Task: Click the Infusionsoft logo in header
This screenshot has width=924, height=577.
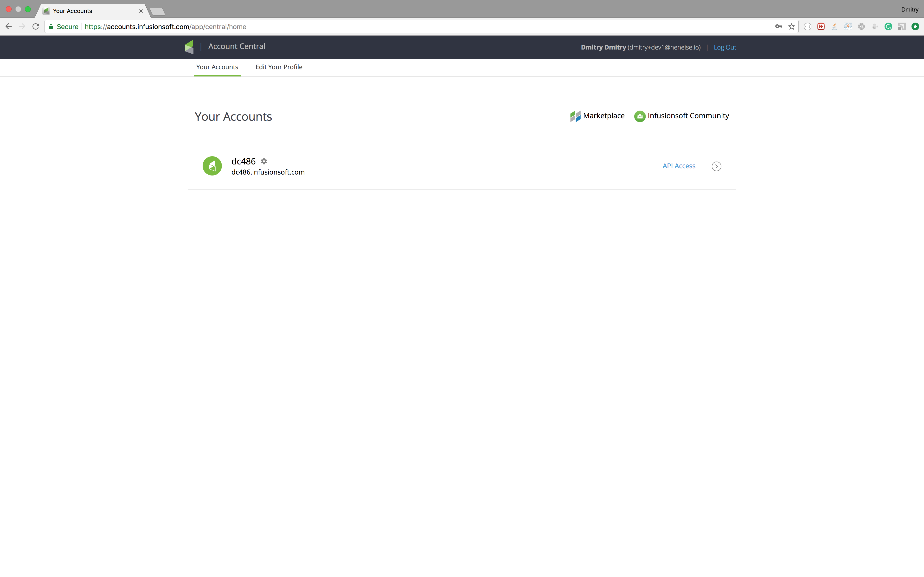Action: (x=189, y=47)
